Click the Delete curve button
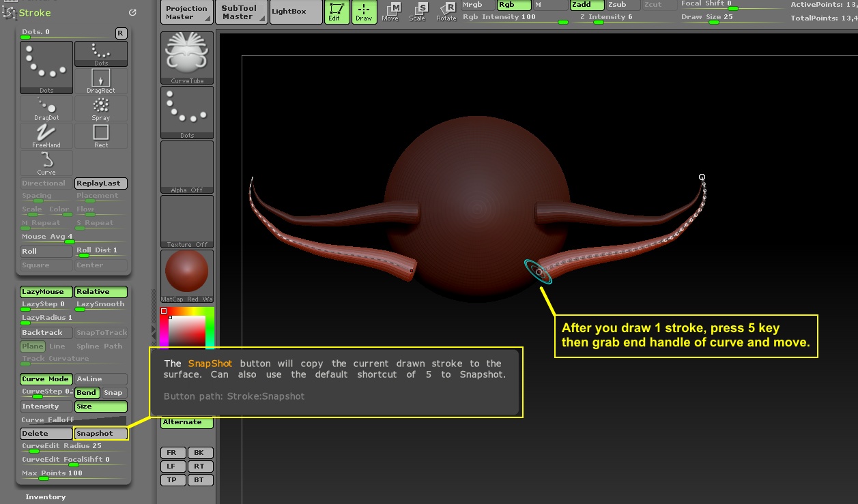The height and width of the screenshot is (504, 858). coord(46,434)
